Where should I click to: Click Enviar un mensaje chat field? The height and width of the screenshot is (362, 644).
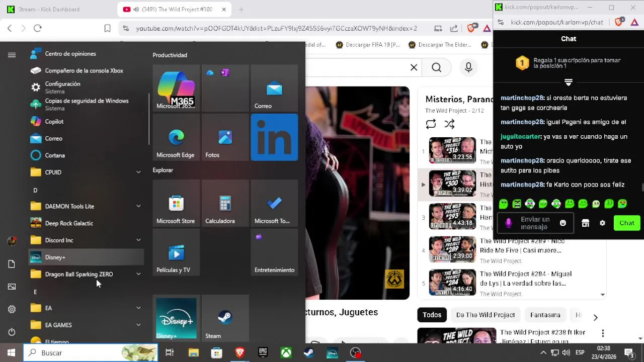(x=535, y=223)
